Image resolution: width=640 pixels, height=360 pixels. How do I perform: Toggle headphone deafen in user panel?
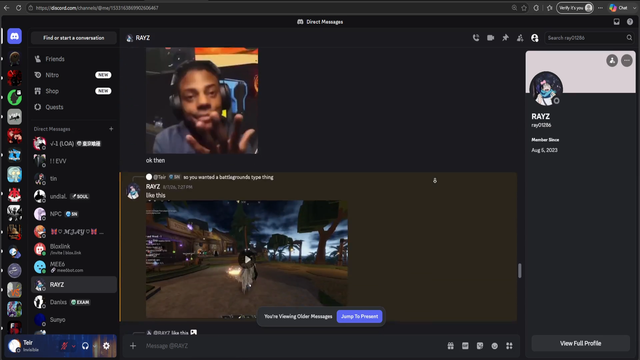tap(85, 346)
